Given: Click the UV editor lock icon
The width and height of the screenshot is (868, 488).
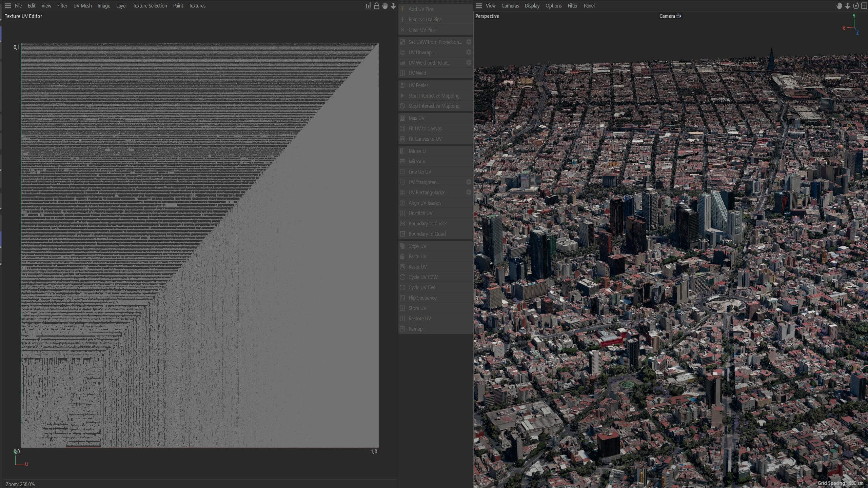Looking at the screenshot, I should [376, 6].
